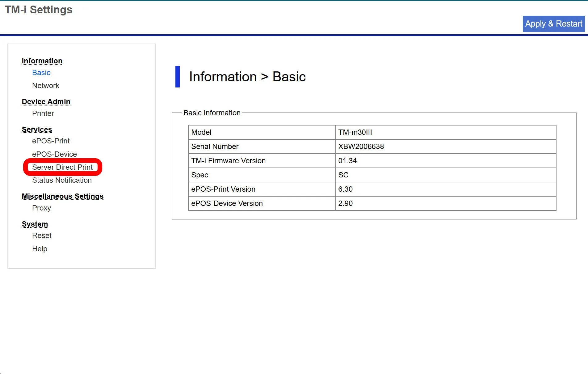Click the System section heading

pyautogui.click(x=35, y=224)
